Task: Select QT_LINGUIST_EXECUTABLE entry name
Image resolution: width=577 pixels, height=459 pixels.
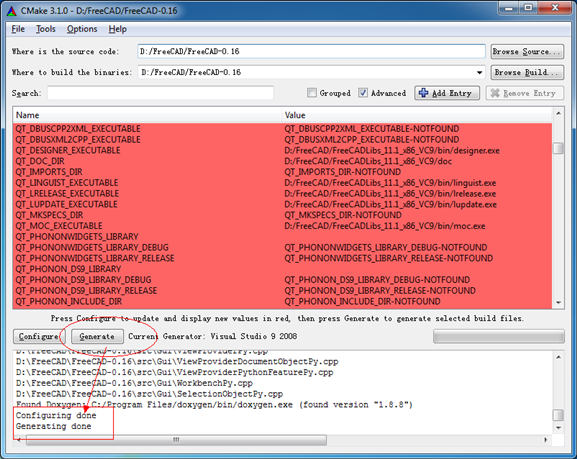Action: click(67, 183)
